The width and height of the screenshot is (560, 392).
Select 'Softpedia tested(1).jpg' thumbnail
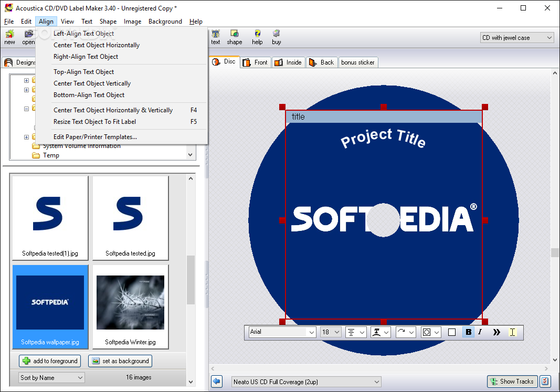(x=50, y=218)
